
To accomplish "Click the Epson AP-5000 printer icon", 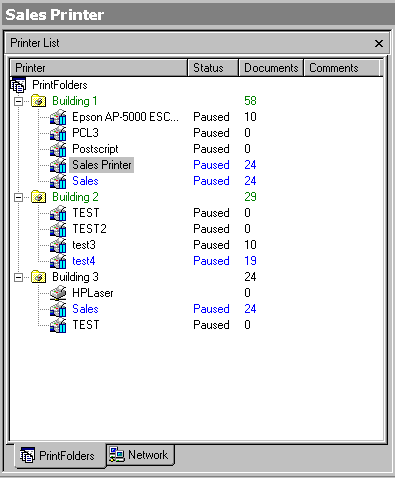I will (58, 117).
